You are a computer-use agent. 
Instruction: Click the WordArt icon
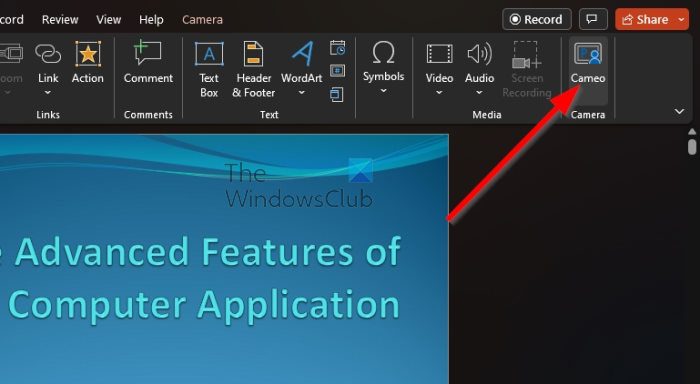(x=302, y=54)
